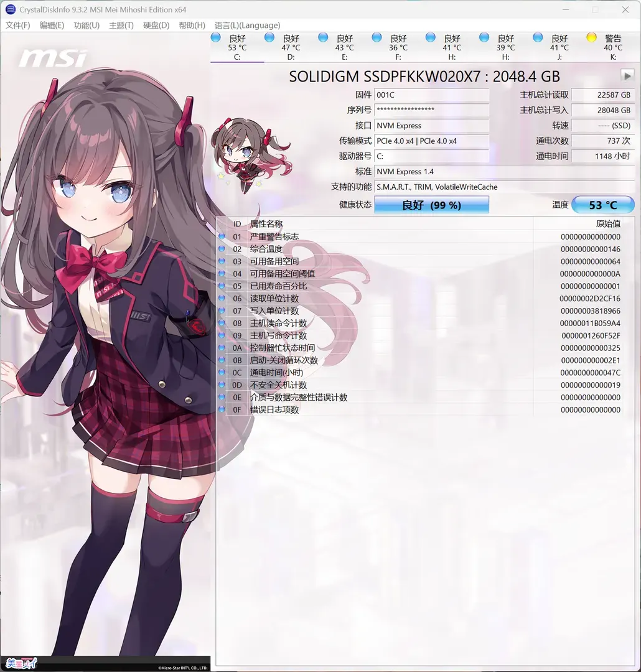
Task: Click the masked 序列号 serial number field
Action: click(431, 110)
